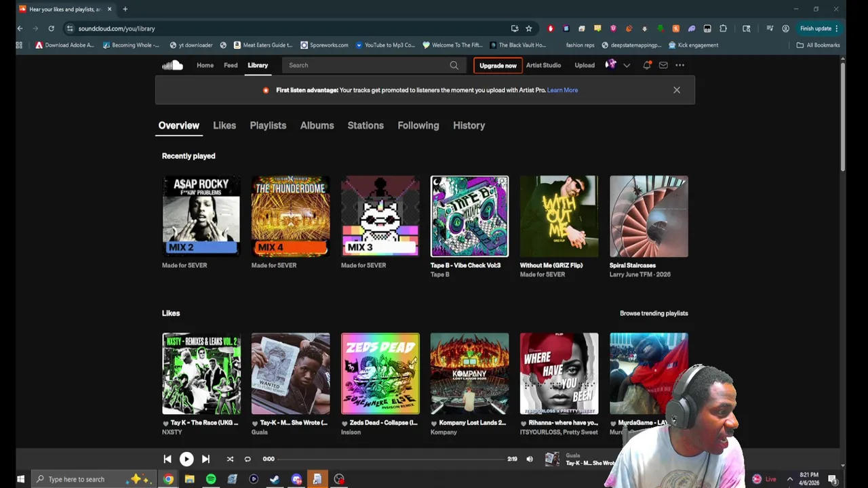Open the Chrome apps grid in bookmarks bar
The image size is (868, 488).
(x=19, y=45)
